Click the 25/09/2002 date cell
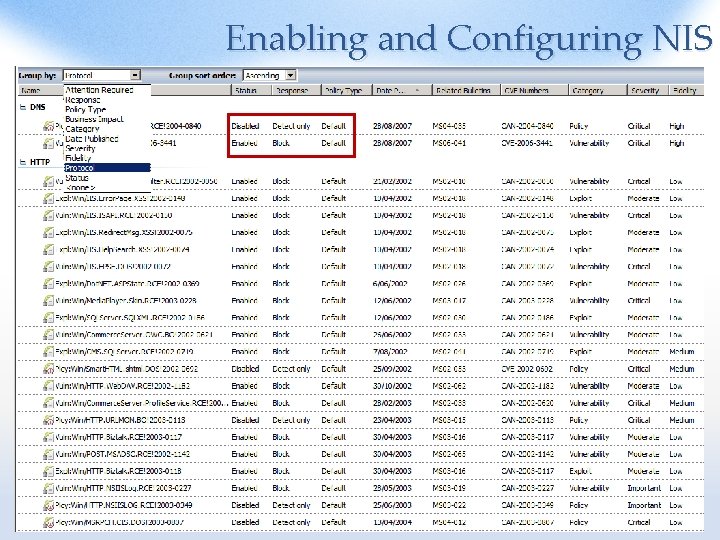 tap(392, 369)
